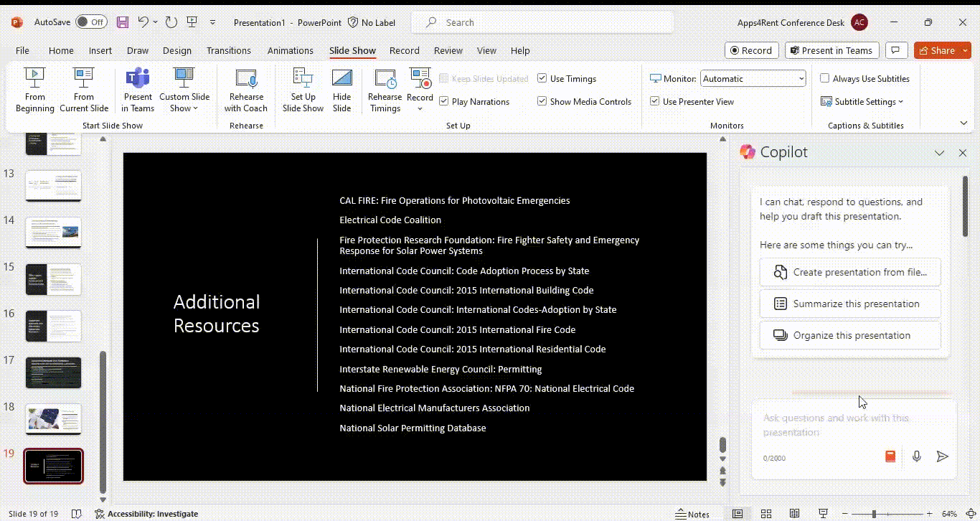
Task: Toggle Use Presenter View checkbox
Action: [x=654, y=102]
